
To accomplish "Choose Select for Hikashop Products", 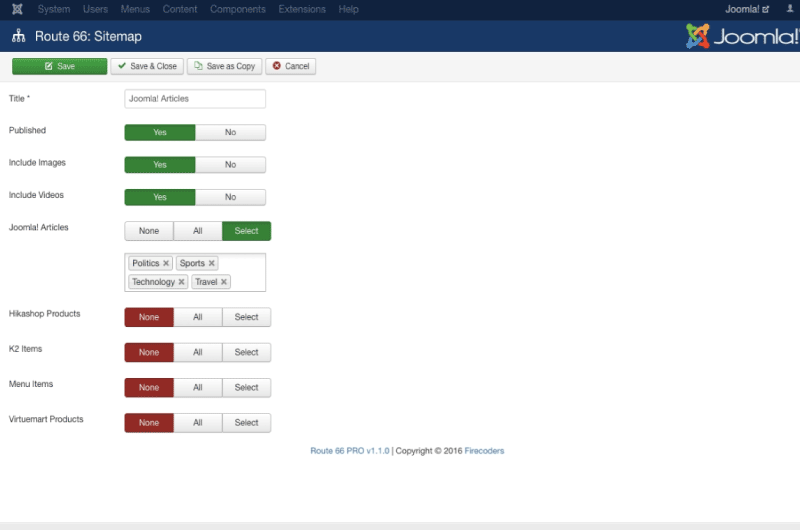I will pos(246,317).
